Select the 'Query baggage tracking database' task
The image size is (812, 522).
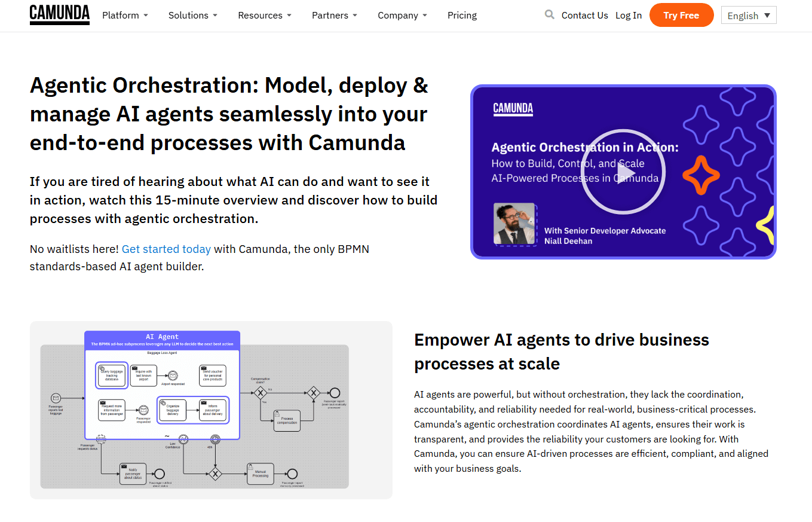[112, 375]
